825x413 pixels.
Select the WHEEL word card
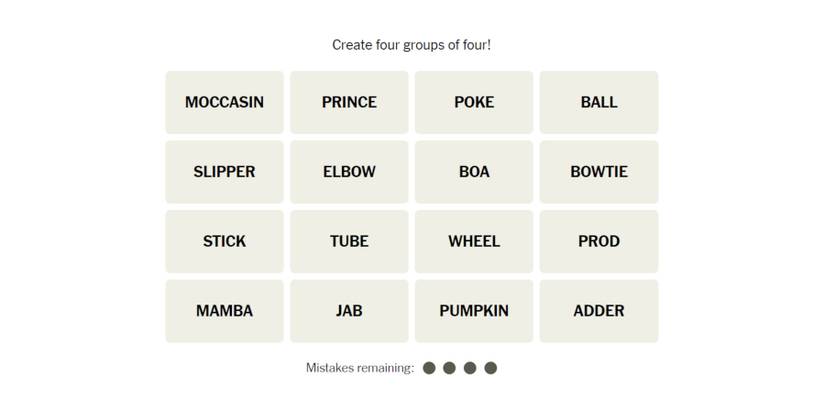pyautogui.click(x=474, y=241)
